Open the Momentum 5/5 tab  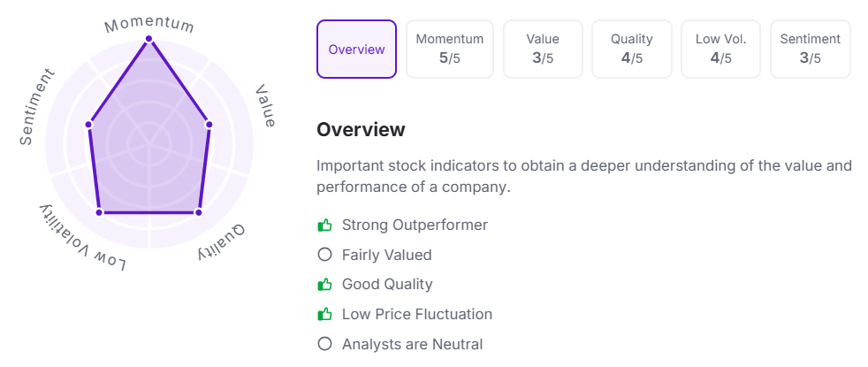point(450,50)
